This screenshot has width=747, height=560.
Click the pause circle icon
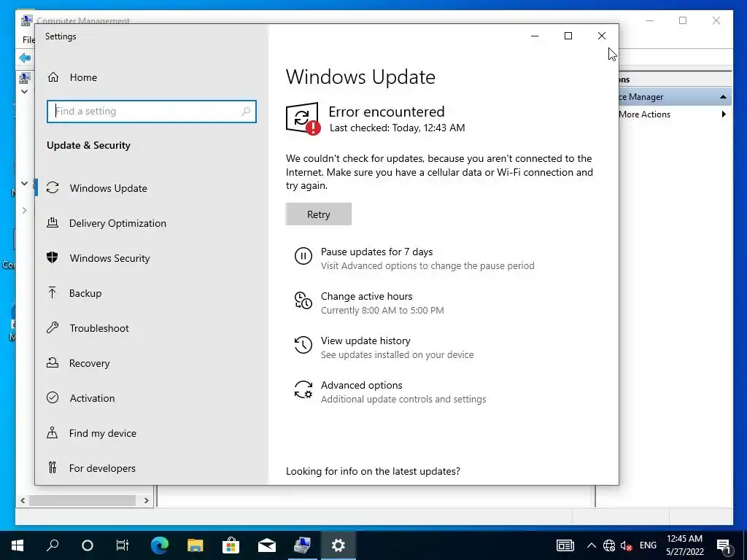303,256
